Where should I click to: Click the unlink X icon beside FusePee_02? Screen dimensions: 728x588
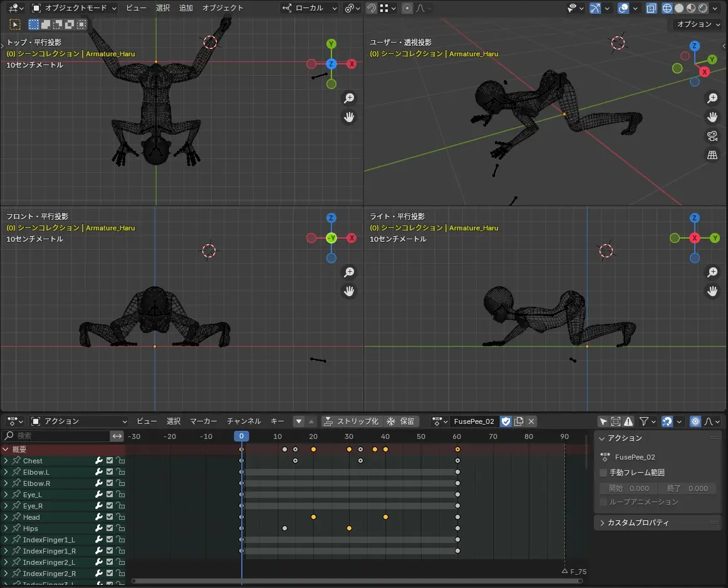(x=531, y=421)
